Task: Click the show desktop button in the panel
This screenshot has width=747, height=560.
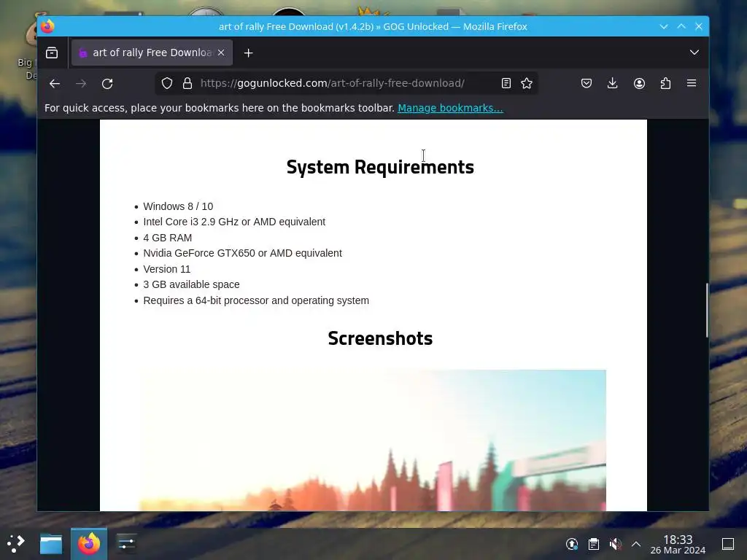Action: tap(728, 544)
